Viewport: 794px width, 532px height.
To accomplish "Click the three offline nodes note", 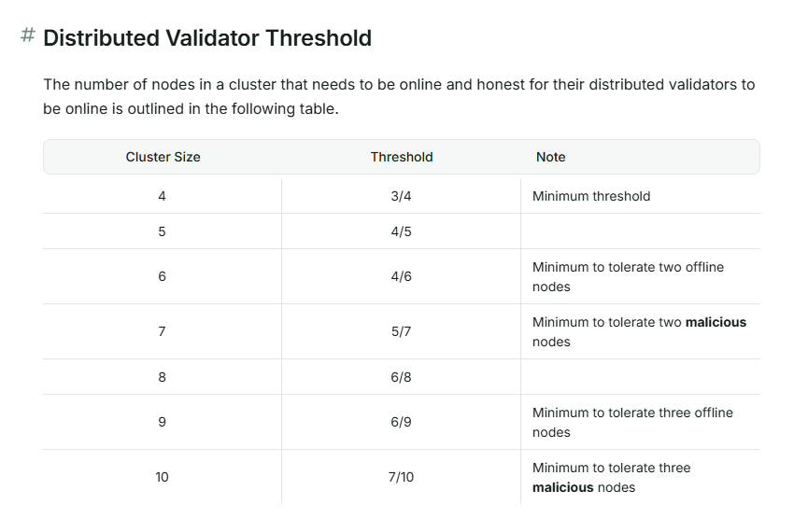I will pos(632,422).
